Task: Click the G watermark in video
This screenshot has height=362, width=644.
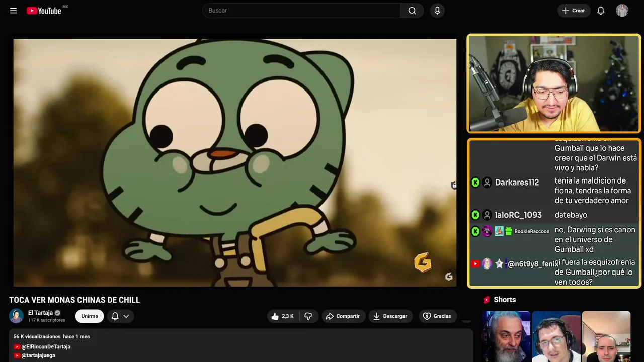Action: click(423, 262)
